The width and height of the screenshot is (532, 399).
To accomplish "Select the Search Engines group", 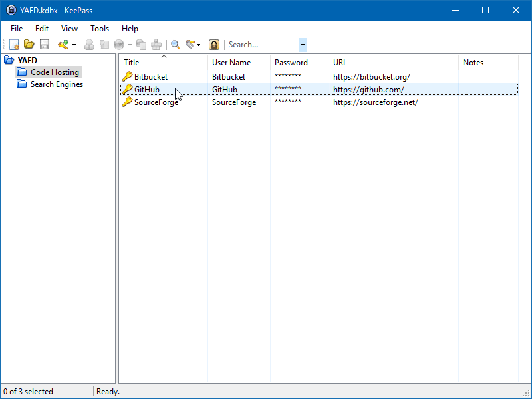I will 57,84.
